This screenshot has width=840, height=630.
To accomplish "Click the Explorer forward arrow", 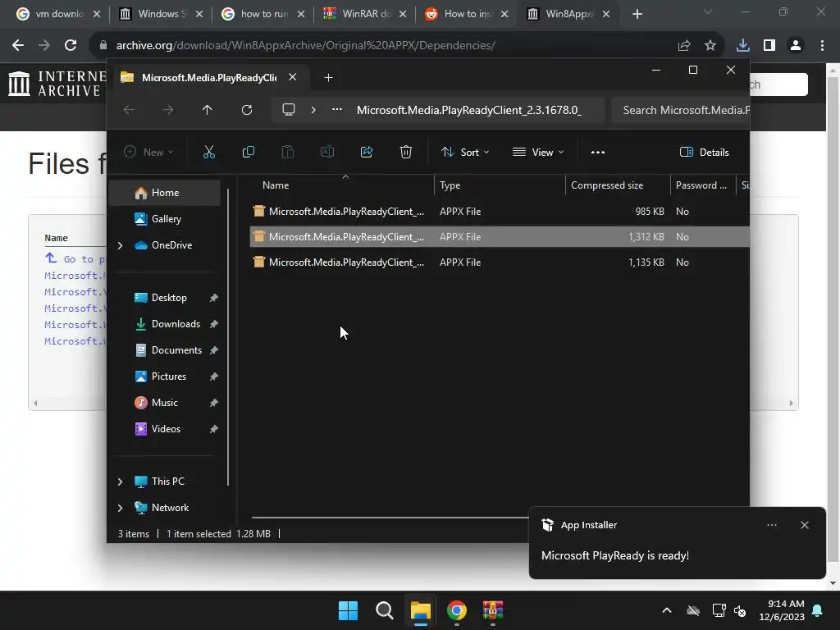I will click(168, 110).
